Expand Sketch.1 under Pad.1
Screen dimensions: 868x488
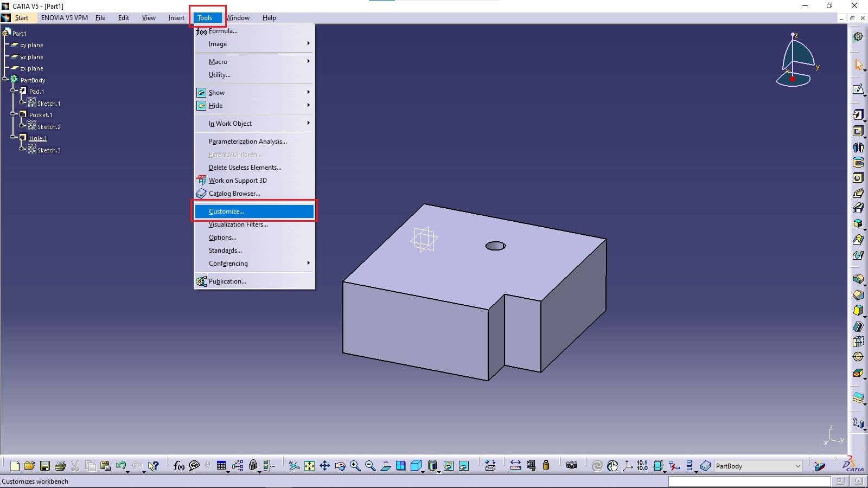point(22,102)
